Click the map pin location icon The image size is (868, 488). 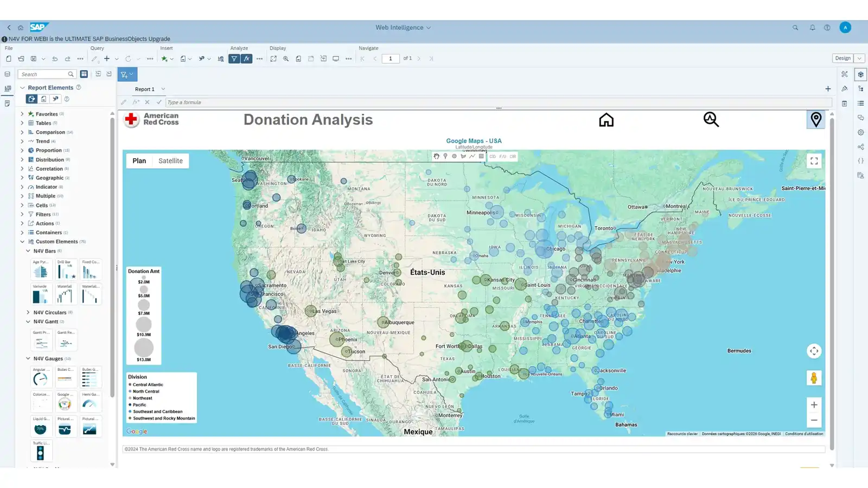815,119
